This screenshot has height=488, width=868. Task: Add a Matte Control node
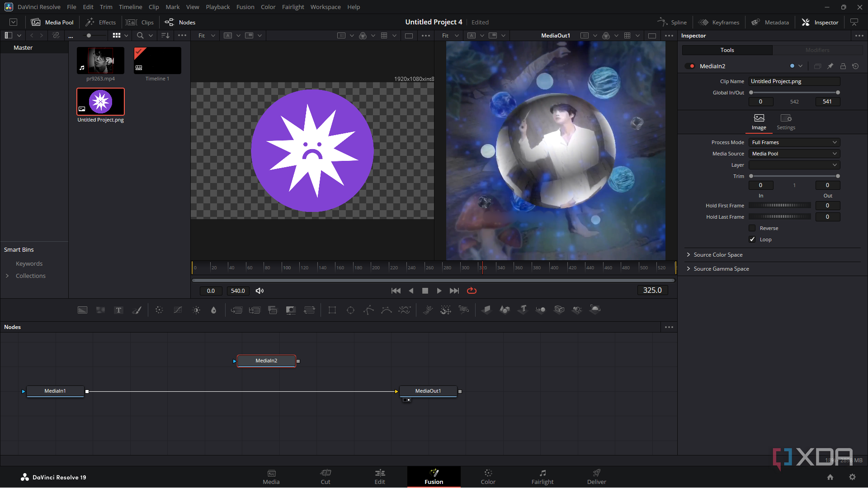pos(291,310)
